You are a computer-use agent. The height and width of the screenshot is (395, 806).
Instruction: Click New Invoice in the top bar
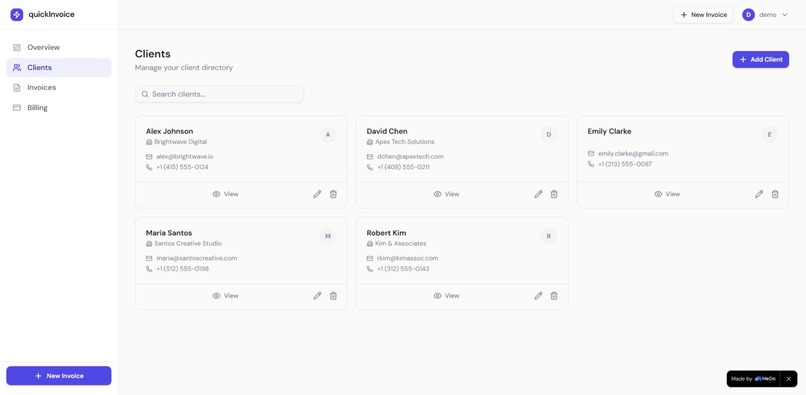pyautogui.click(x=703, y=15)
